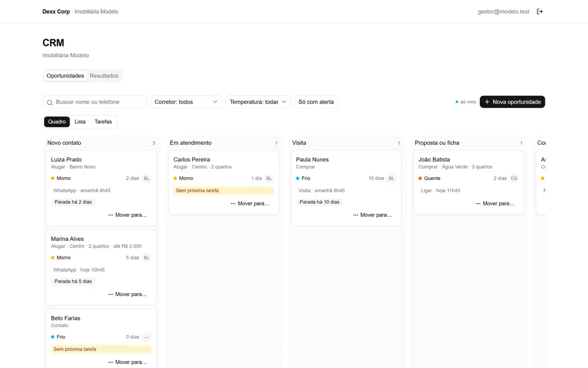This screenshot has height=368, width=588.
Task: Click the WhatsApp · amanhã 4h45 task
Action: pyautogui.click(x=82, y=190)
